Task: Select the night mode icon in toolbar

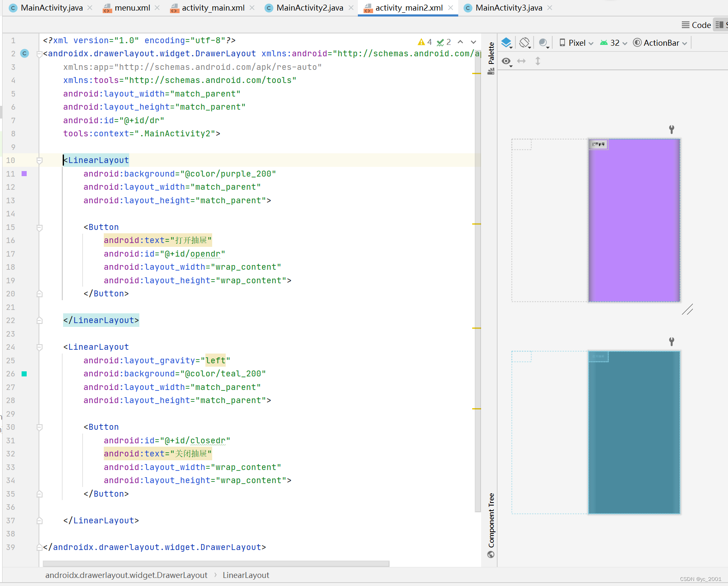Action: coord(544,42)
